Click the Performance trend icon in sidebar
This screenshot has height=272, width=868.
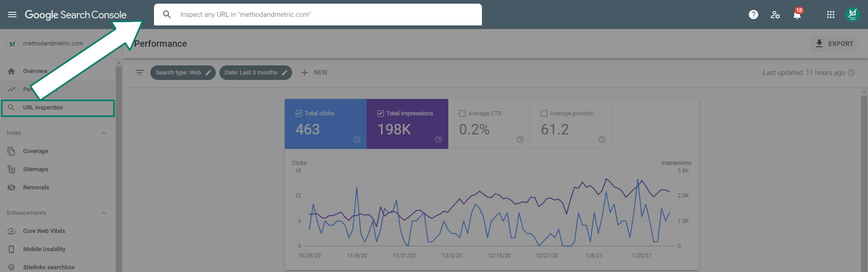(11, 89)
